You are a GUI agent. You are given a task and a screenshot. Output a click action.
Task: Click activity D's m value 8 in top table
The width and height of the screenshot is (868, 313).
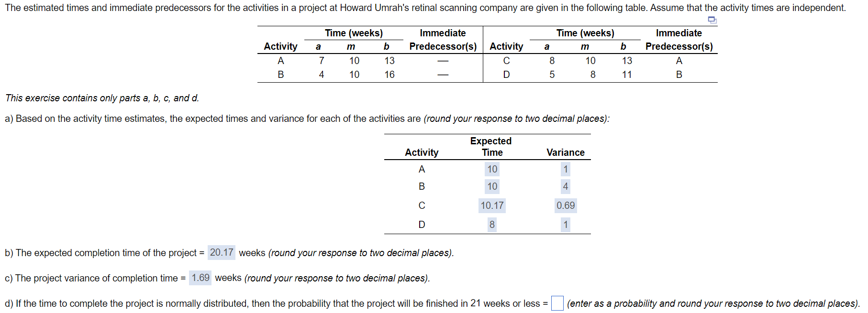coord(593,75)
